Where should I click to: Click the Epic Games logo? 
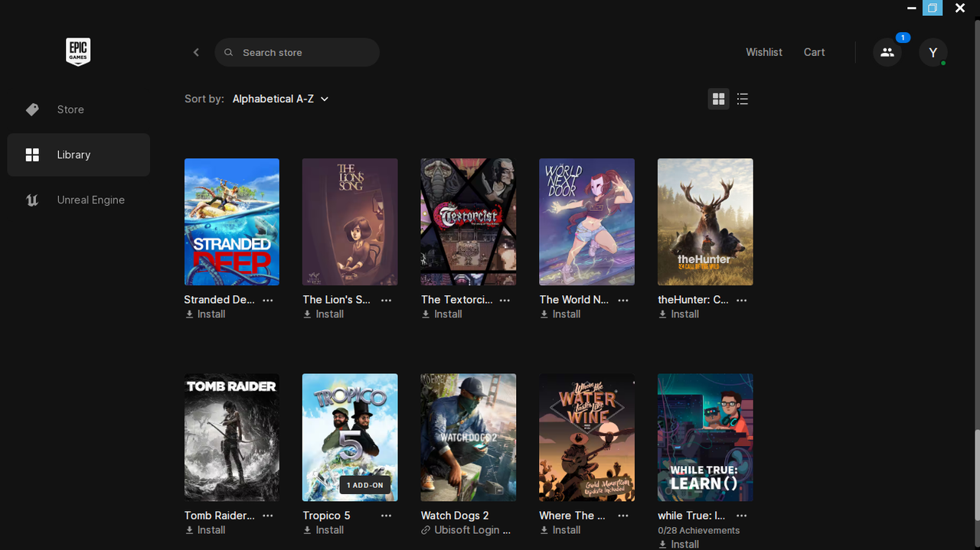pos(78,52)
